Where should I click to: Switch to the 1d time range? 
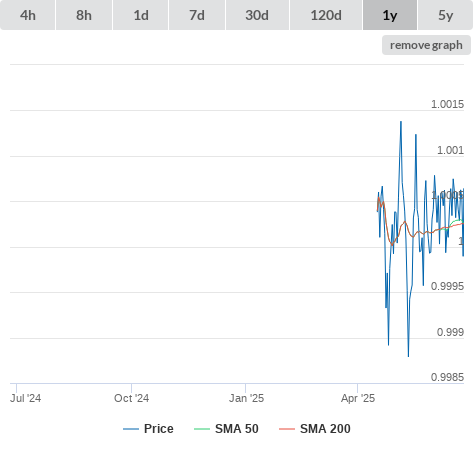(x=141, y=15)
